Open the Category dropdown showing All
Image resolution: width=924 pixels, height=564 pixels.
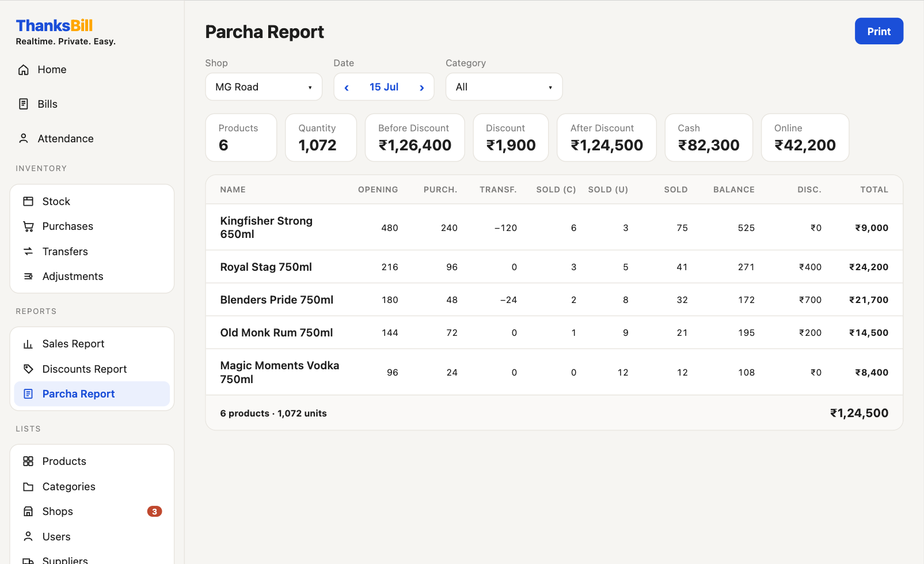504,87
